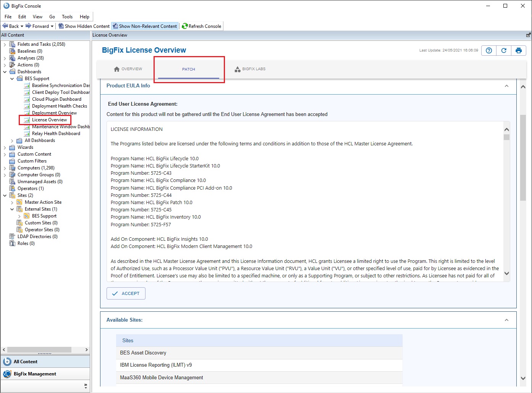Viewport: 532px width, 393px height.
Task: Switch to the Patch tab
Action: pos(189,69)
